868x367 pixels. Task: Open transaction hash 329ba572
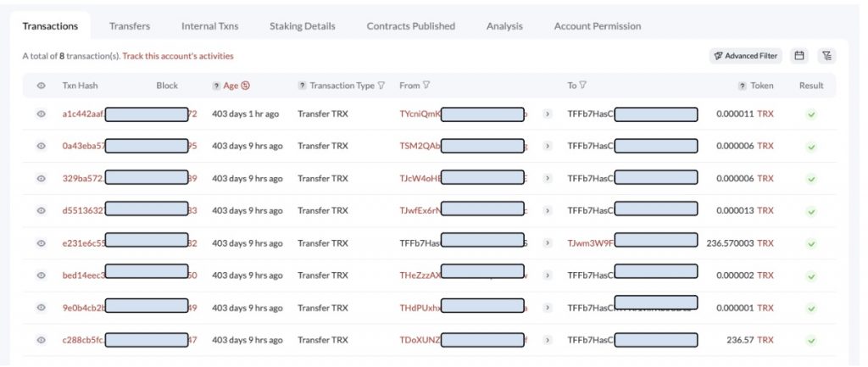[84, 178]
